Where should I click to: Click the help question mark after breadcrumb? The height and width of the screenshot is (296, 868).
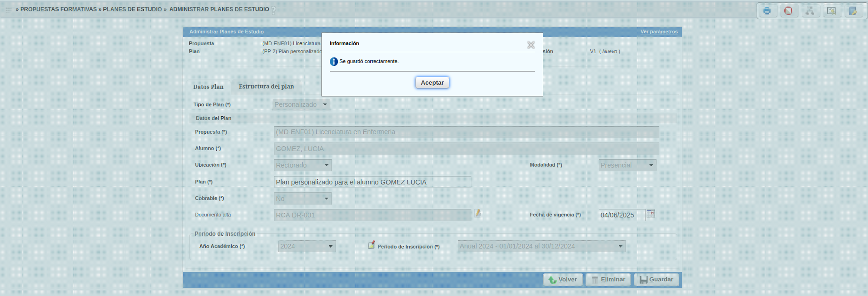coord(274,9)
